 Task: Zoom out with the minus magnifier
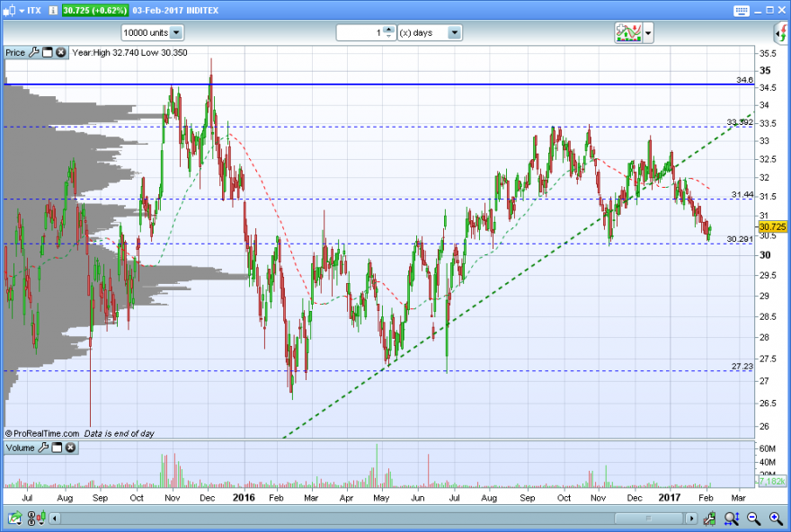coord(753,518)
